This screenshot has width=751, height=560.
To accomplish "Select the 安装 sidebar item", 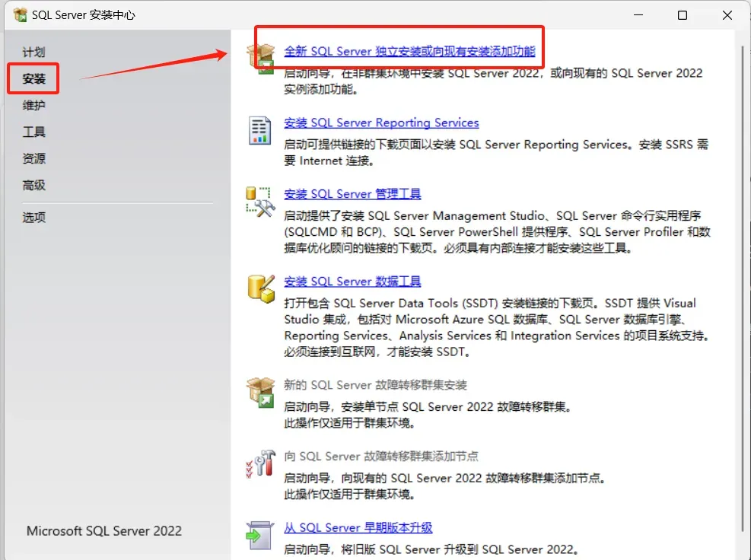I will [x=33, y=78].
